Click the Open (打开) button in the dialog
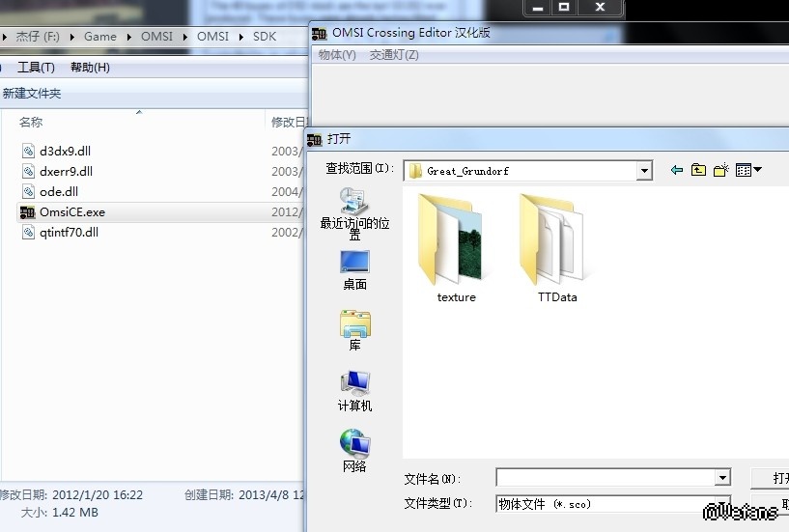This screenshot has height=532, width=789. (770, 478)
